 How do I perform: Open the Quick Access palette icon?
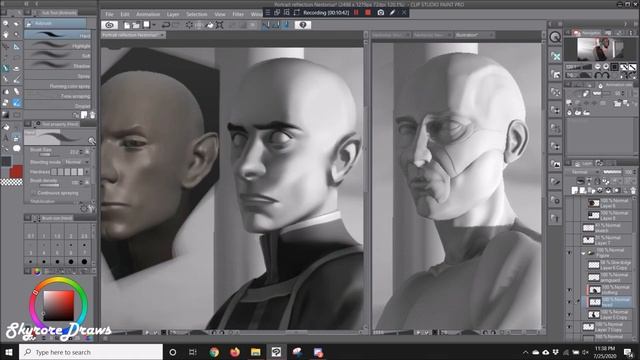555,38
